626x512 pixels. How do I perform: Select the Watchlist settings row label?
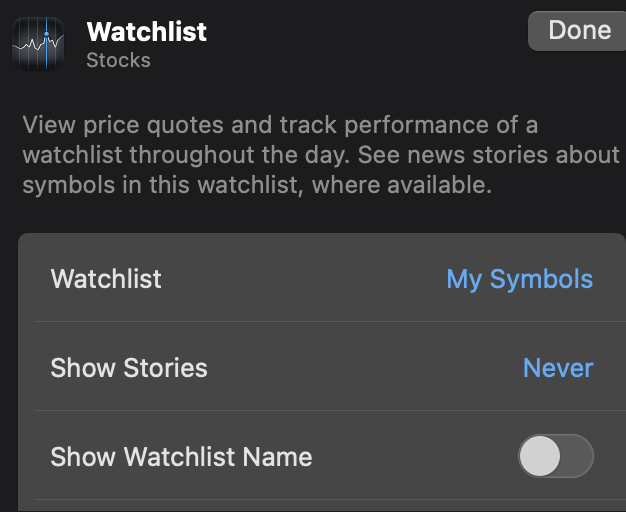pyautogui.click(x=106, y=278)
